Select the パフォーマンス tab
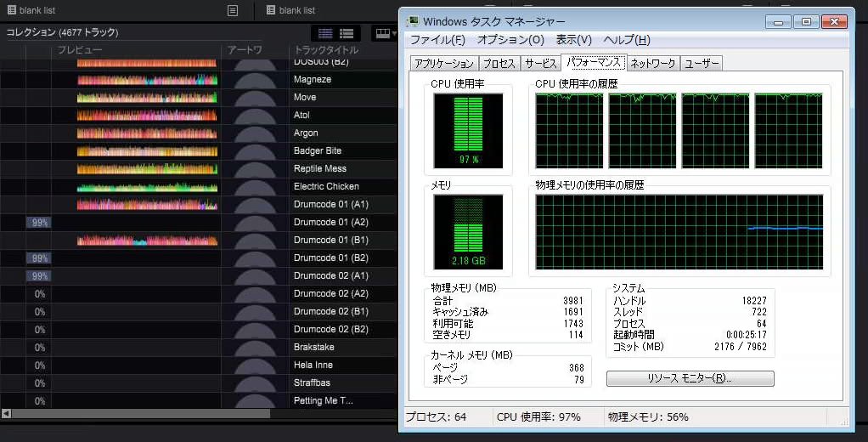The image size is (868, 442). pos(594,63)
